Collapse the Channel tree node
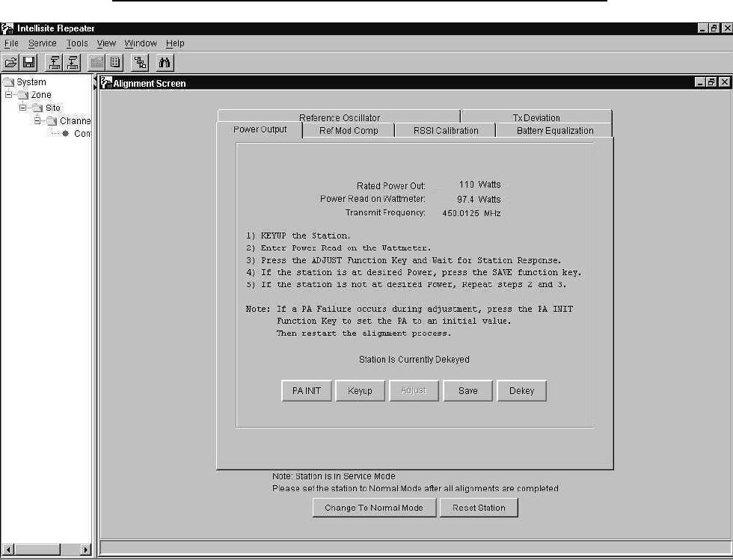Viewport: 733px width, 560px height. pyautogui.click(x=37, y=120)
